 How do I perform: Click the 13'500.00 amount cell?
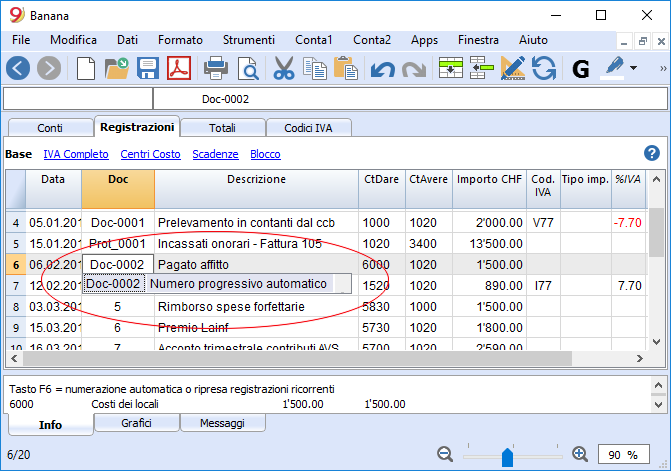click(x=489, y=243)
